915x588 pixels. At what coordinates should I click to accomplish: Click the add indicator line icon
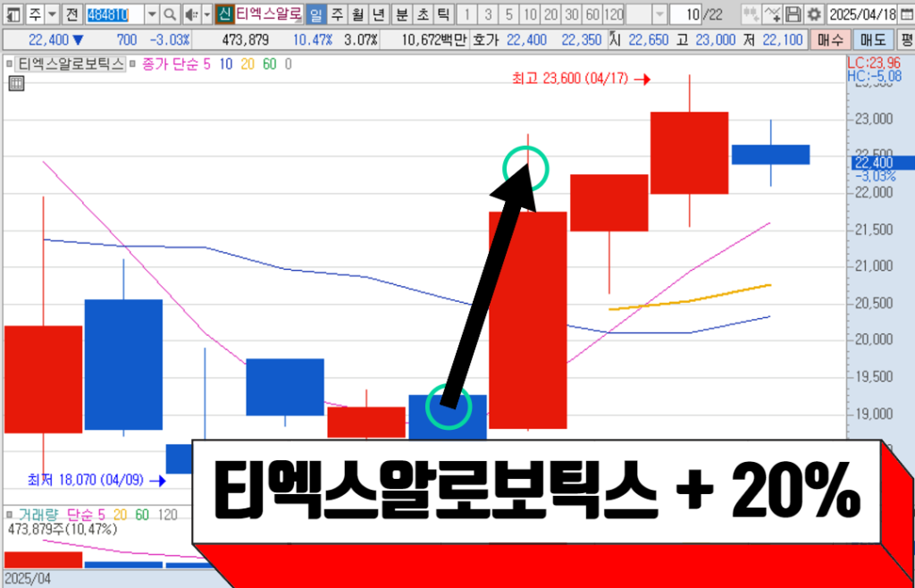773,13
